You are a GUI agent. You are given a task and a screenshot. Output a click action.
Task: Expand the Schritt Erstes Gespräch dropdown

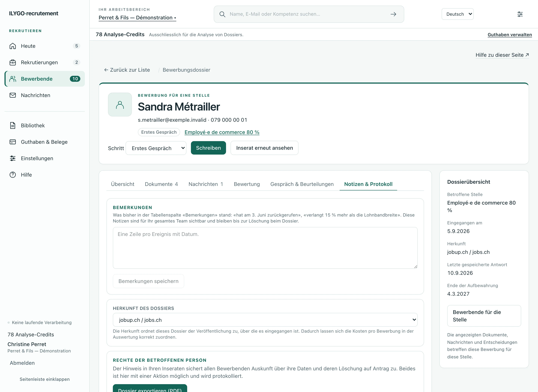156,148
